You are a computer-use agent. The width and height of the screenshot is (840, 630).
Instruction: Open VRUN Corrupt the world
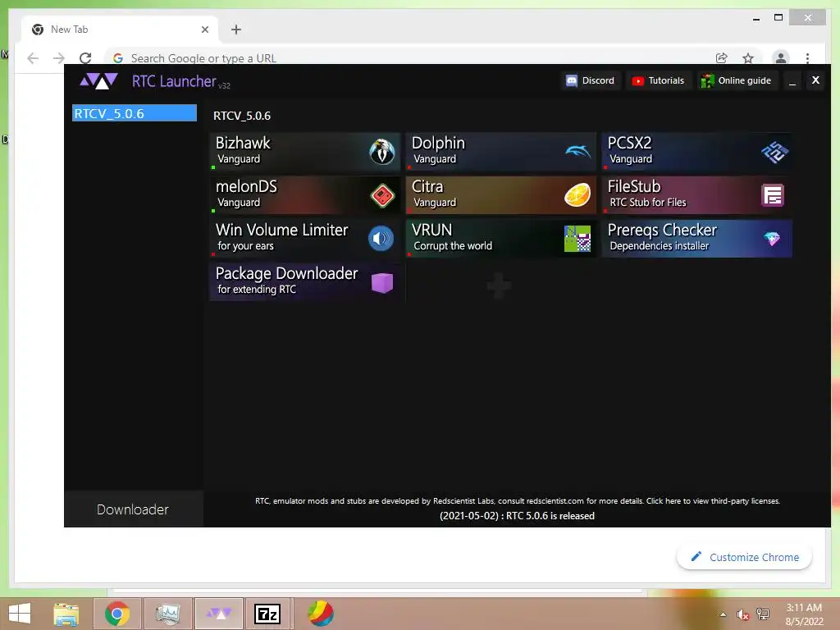(501, 239)
